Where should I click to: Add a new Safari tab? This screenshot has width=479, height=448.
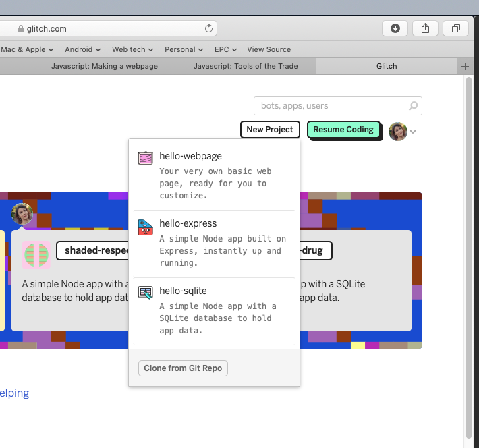pyautogui.click(x=465, y=66)
